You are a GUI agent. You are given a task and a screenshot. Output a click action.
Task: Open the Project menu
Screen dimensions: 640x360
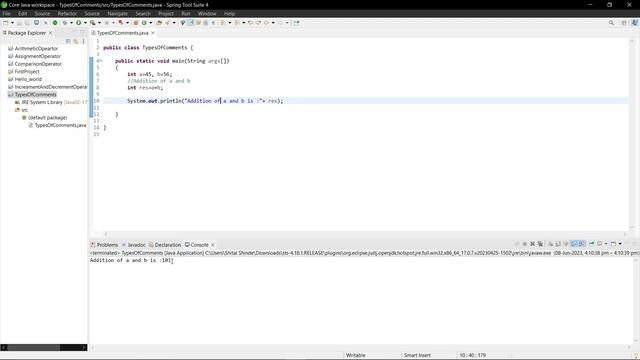(166, 13)
